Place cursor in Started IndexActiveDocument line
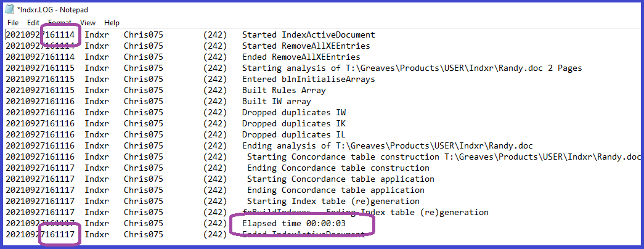 pyautogui.click(x=309, y=35)
